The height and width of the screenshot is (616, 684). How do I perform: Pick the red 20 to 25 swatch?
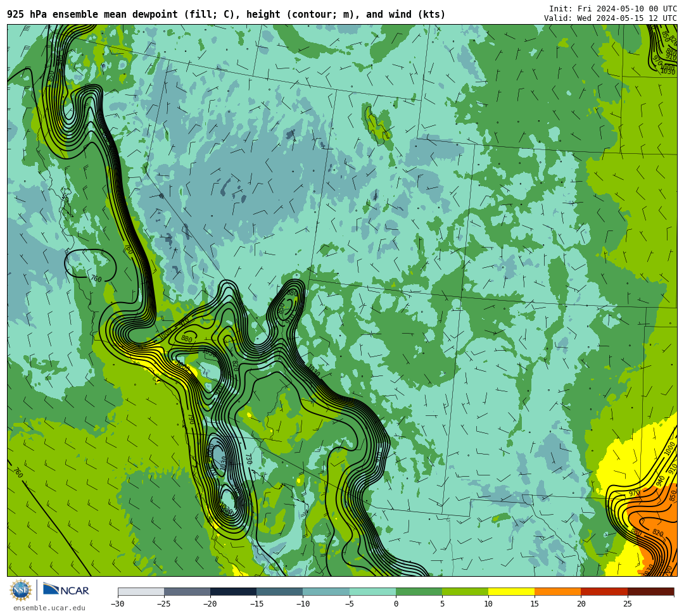pyautogui.click(x=604, y=591)
